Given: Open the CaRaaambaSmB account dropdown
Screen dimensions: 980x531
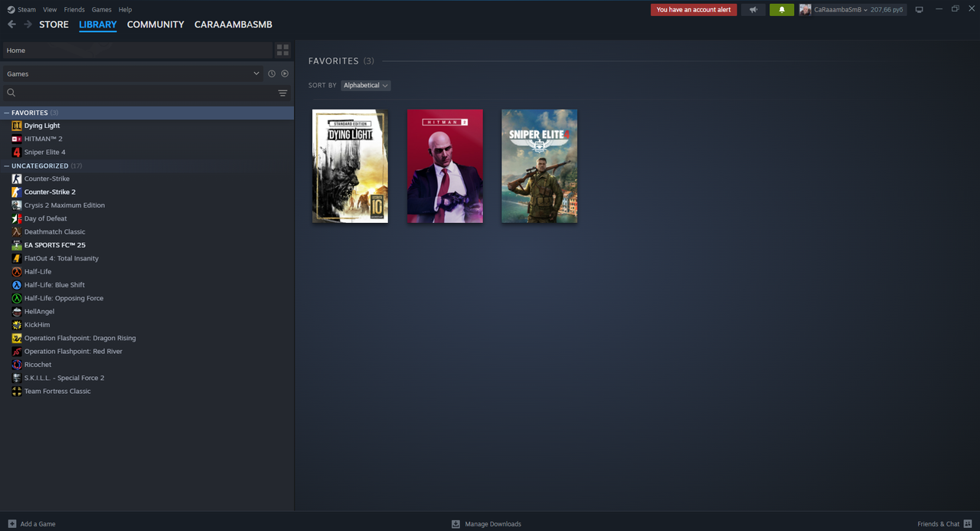Looking at the screenshot, I should point(841,10).
